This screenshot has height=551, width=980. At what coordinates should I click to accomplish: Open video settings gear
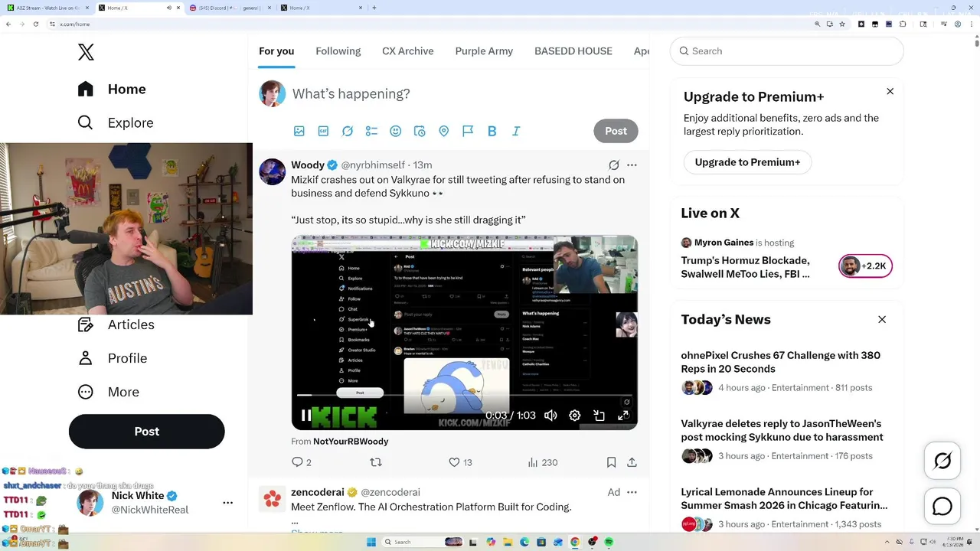click(x=575, y=416)
